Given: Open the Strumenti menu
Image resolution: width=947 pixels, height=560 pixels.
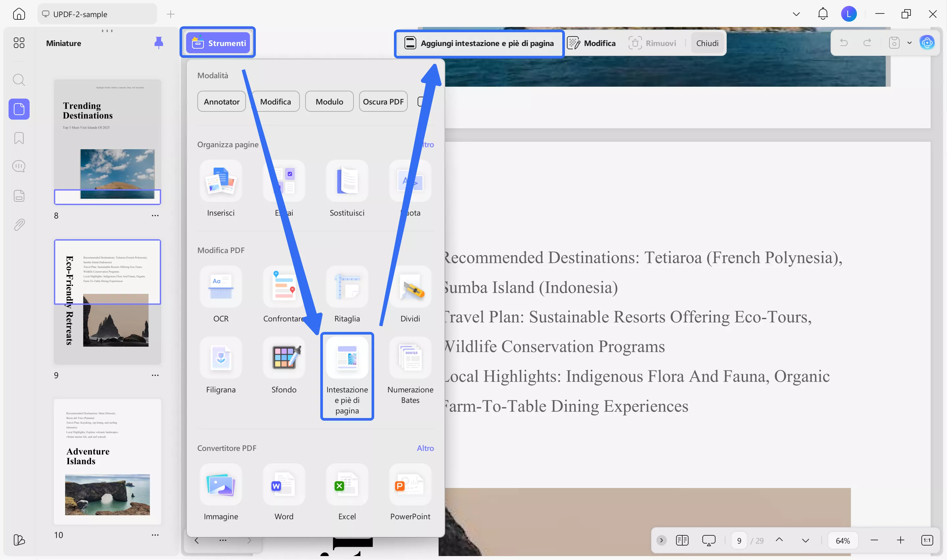Looking at the screenshot, I should tap(218, 43).
